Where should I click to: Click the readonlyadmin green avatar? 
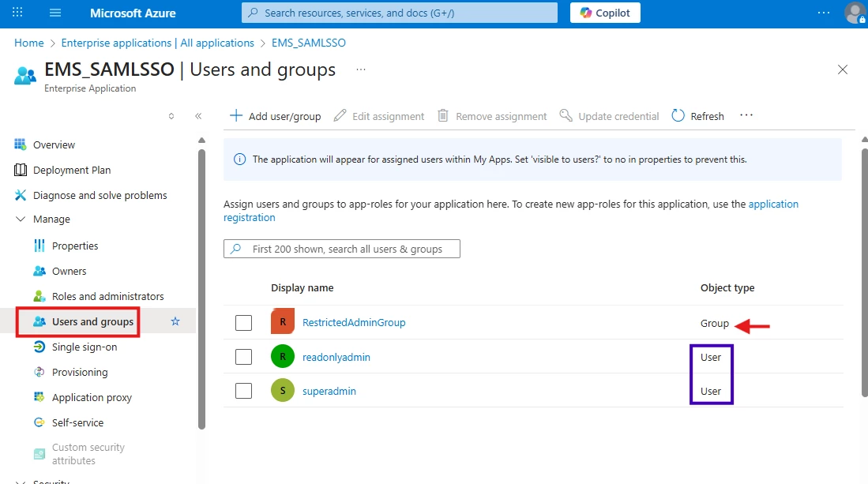point(282,356)
